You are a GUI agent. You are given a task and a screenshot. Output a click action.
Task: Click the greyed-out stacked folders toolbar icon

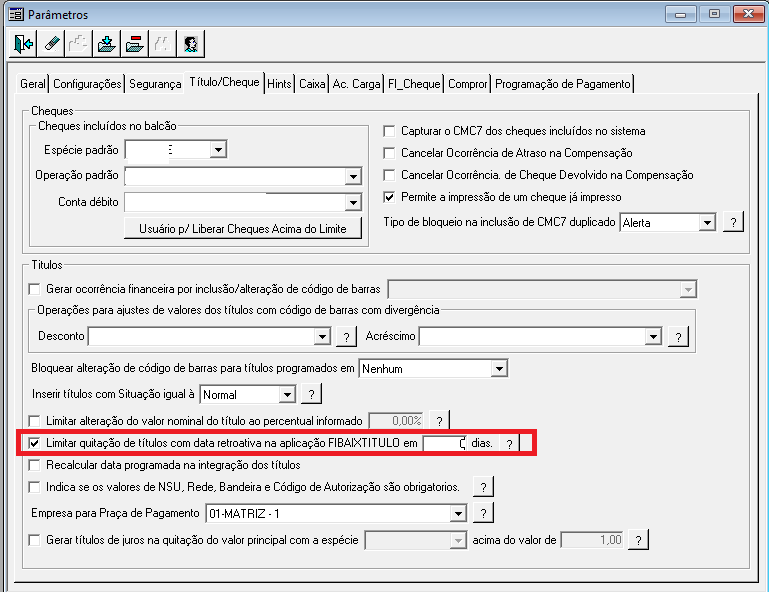(78, 44)
